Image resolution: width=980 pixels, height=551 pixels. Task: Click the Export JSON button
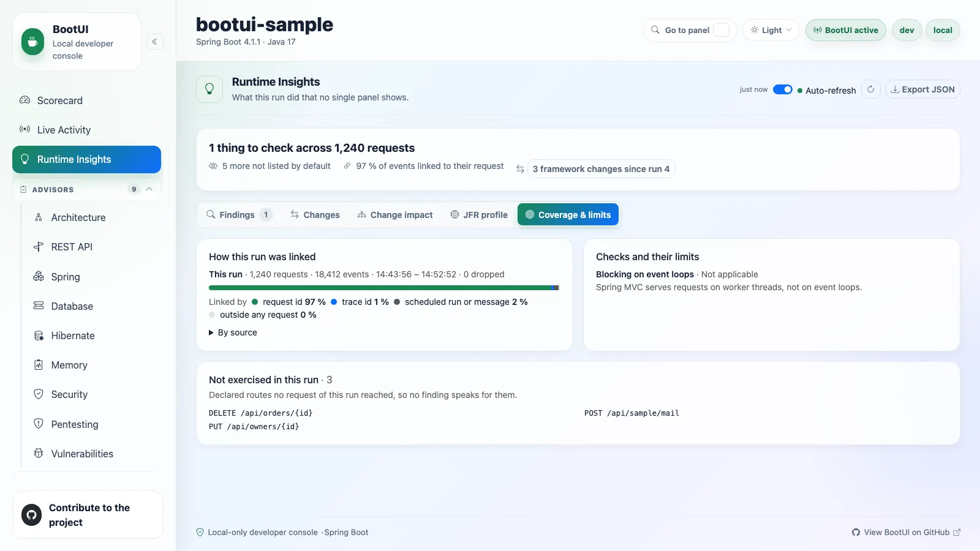(922, 89)
